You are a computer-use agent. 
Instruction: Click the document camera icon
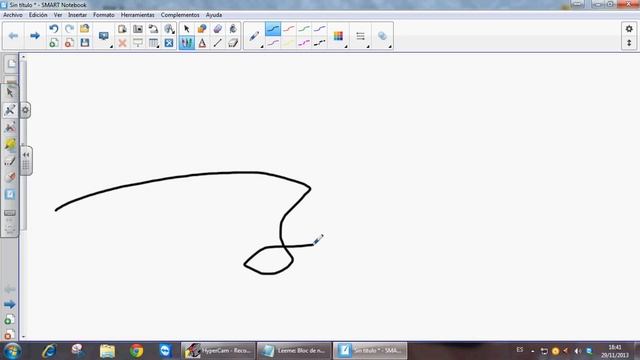153,29
